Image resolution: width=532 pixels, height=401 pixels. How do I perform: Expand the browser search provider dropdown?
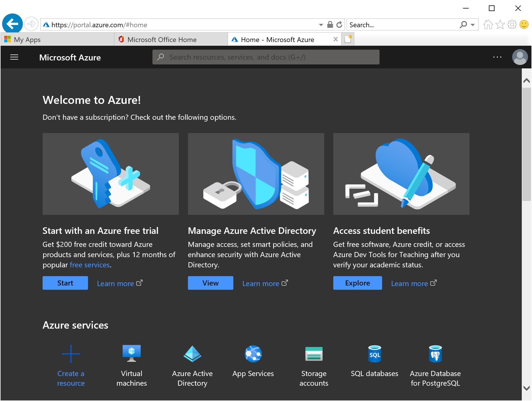pos(473,25)
